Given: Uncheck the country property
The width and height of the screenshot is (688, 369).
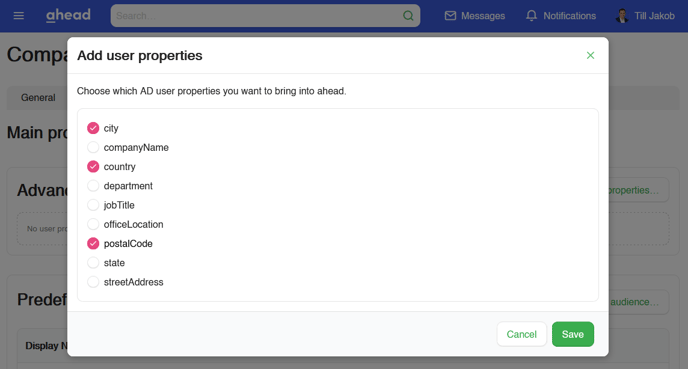Looking at the screenshot, I should tap(93, 167).
